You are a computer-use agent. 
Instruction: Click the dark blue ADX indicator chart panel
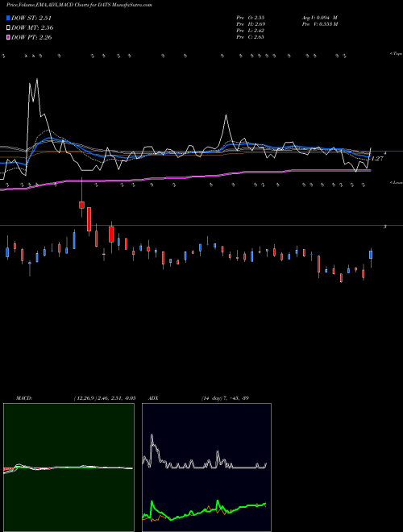coord(206,468)
